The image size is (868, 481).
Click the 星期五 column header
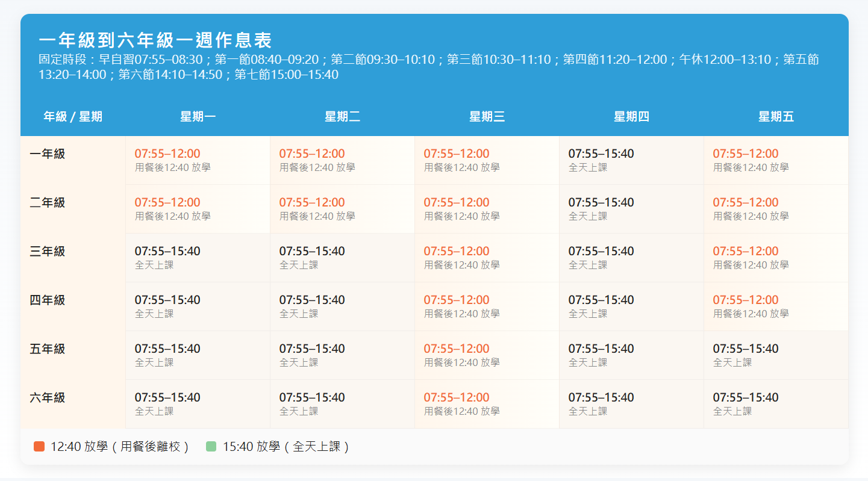coord(776,117)
